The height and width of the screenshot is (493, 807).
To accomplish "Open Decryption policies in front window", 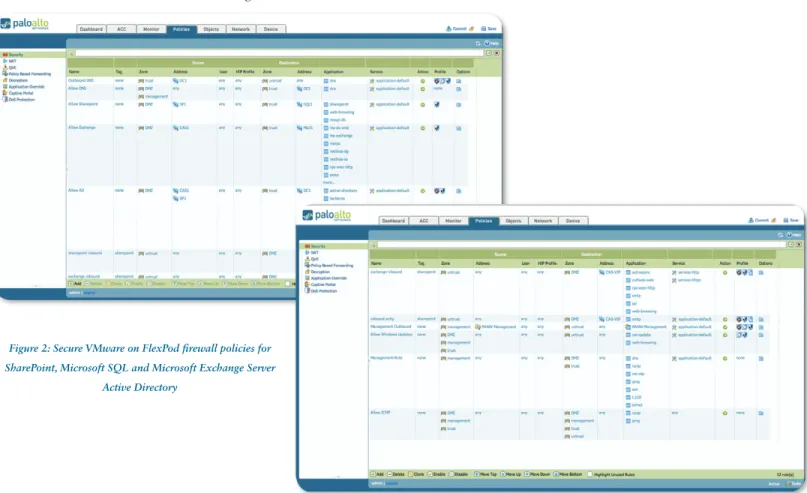I will pyautogui.click(x=317, y=272).
